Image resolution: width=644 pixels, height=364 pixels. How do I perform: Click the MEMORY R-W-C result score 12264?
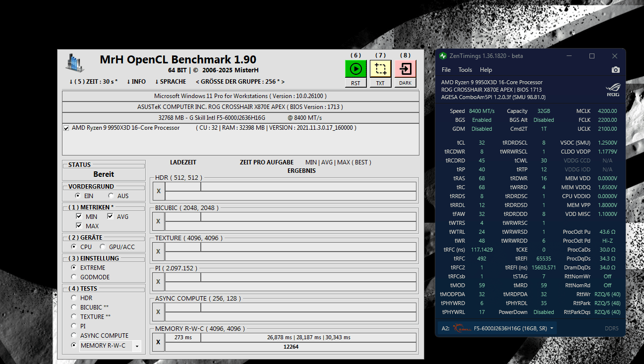[291, 347]
